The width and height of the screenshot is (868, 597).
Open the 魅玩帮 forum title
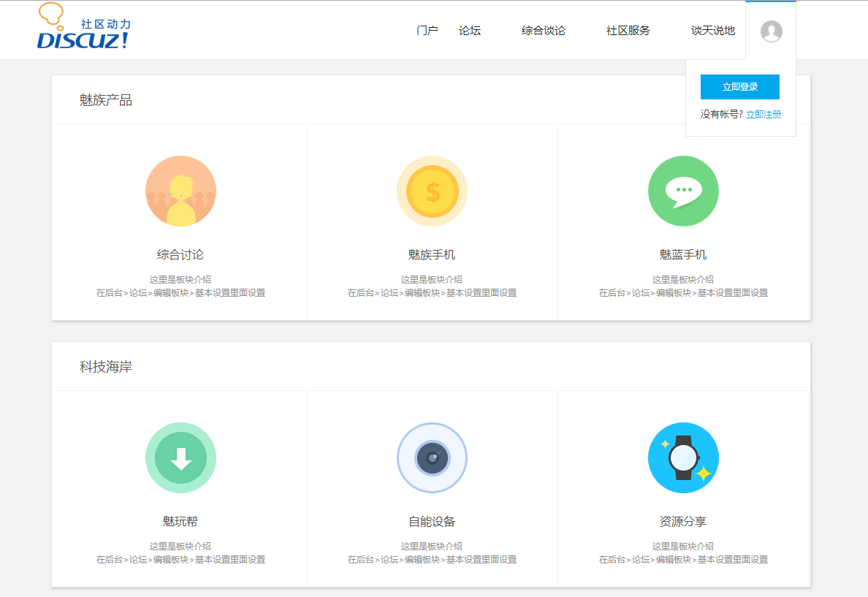[x=180, y=522]
